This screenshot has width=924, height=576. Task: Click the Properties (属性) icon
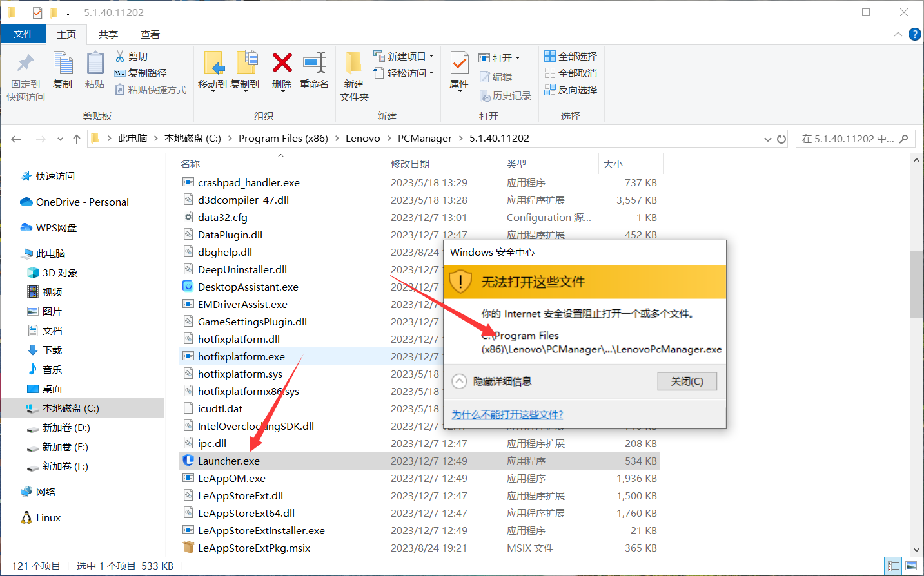click(x=459, y=63)
